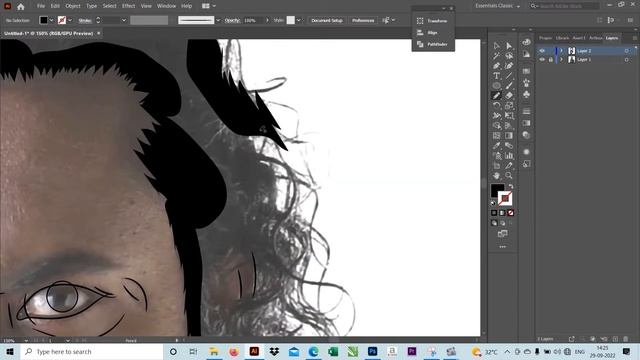Select the active Pencil tool

pos(496,96)
